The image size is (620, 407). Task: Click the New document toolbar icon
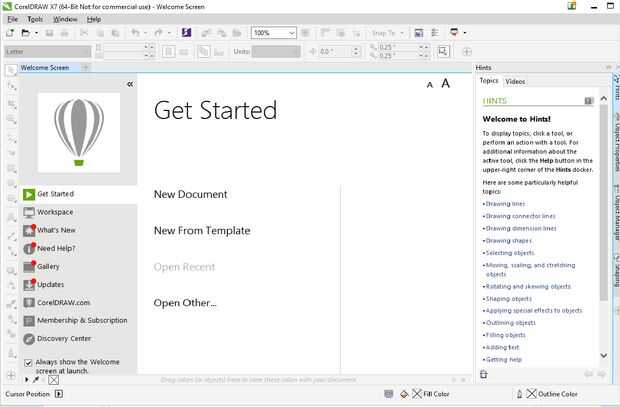pos(10,33)
